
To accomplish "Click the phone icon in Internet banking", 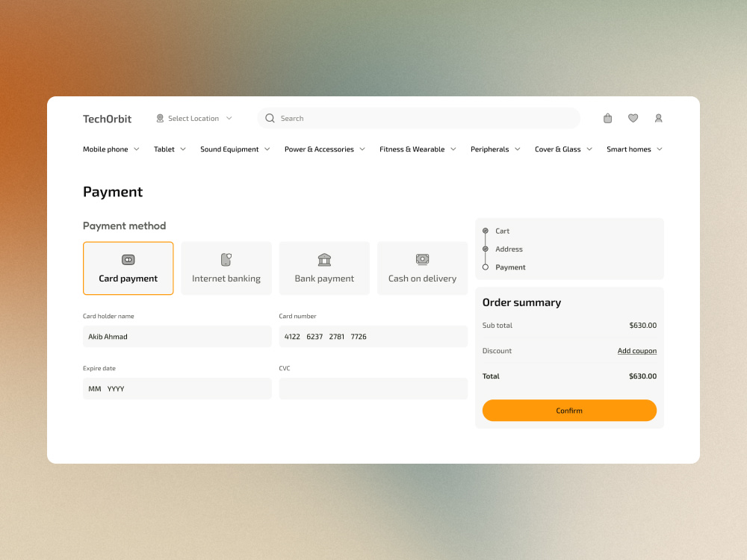I will point(226,260).
